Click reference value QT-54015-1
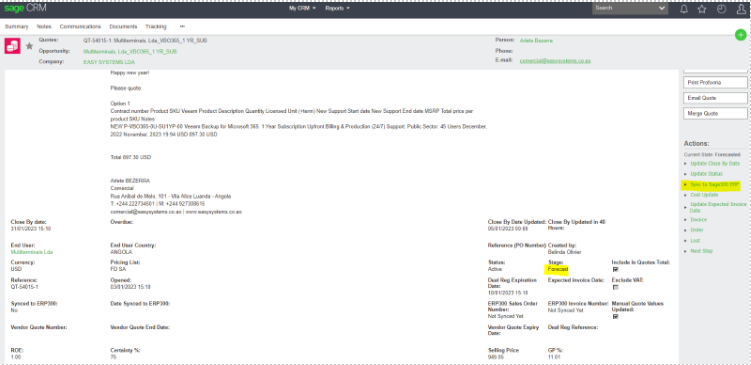 (24, 287)
